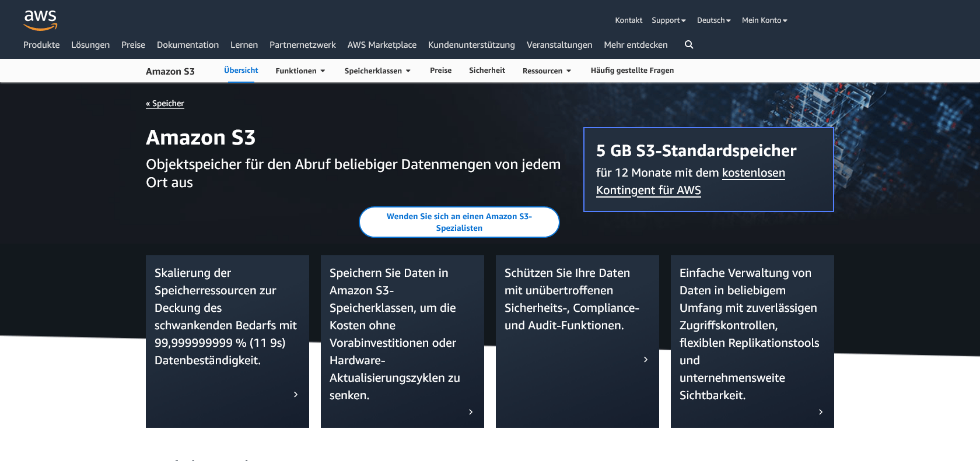Expand the Ressourcen dropdown
This screenshot has height=461, width=980.
click(x=547, y=71)
